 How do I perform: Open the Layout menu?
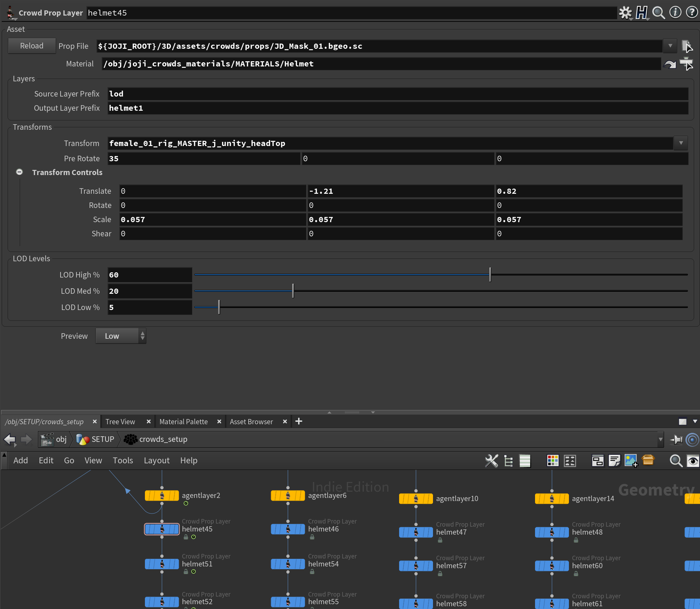click(x=156, y=461)
